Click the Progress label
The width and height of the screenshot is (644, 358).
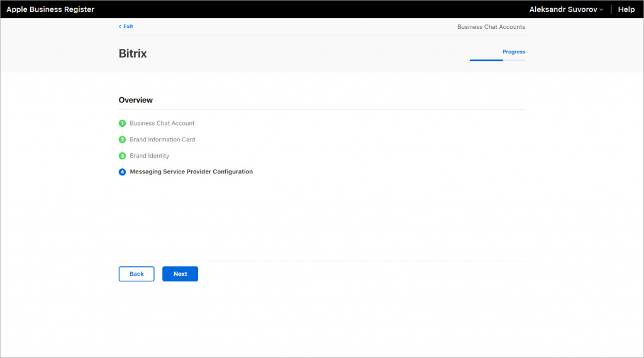click(513, 52)
